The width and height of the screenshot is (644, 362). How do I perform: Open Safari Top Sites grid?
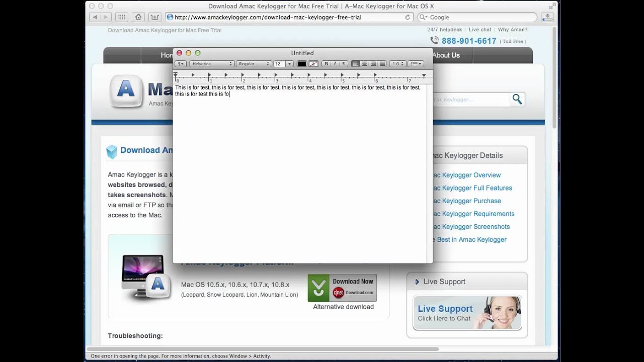[121, 17]
